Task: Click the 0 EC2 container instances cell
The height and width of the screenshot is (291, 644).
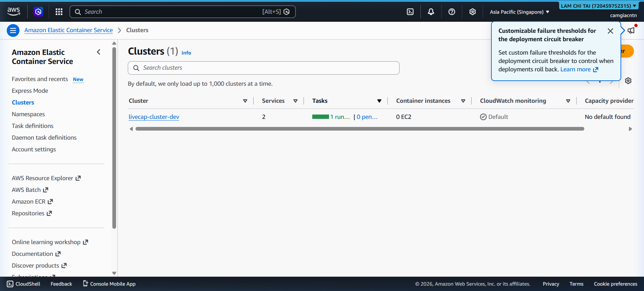Action: 404,117
